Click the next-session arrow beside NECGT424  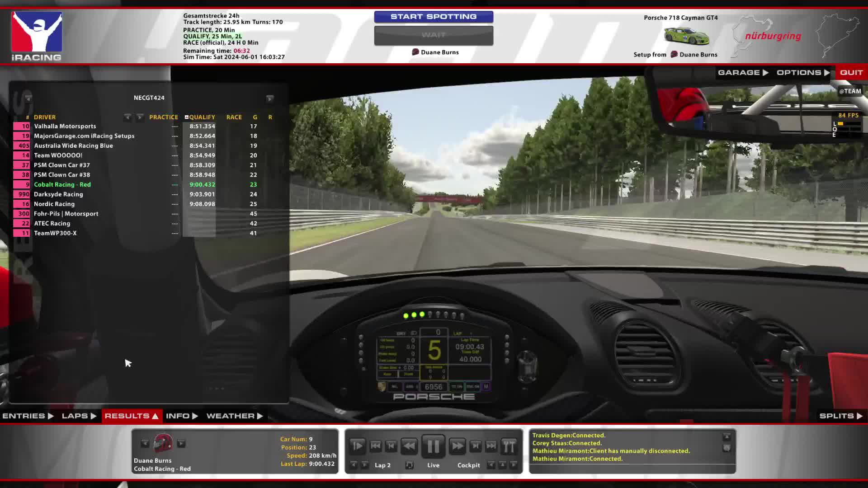tap(269, 99)
